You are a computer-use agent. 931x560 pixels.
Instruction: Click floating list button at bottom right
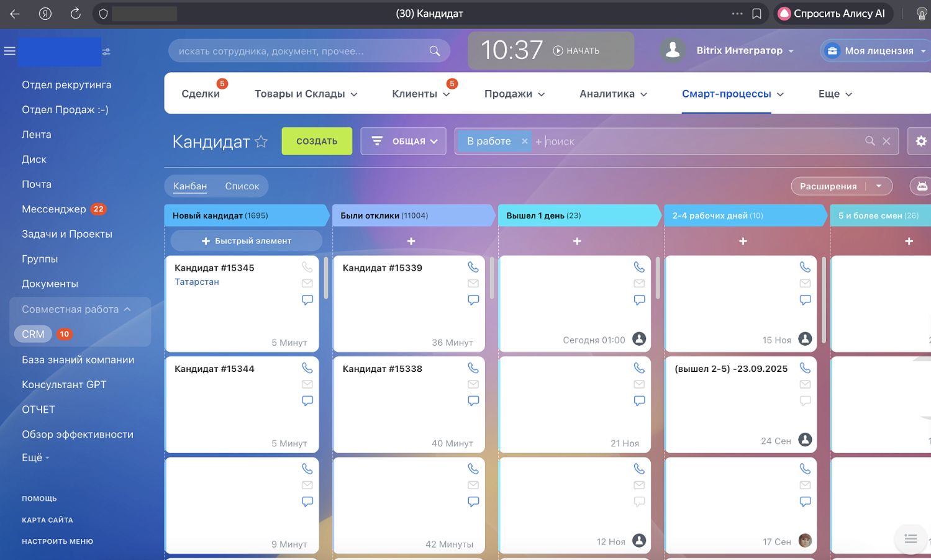point(911,539)
